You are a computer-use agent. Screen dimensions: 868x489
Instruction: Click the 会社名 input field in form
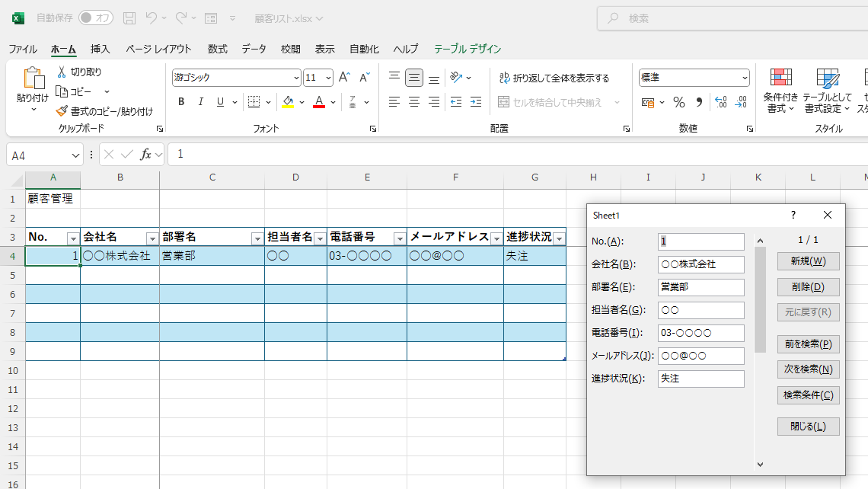point(700,264)
